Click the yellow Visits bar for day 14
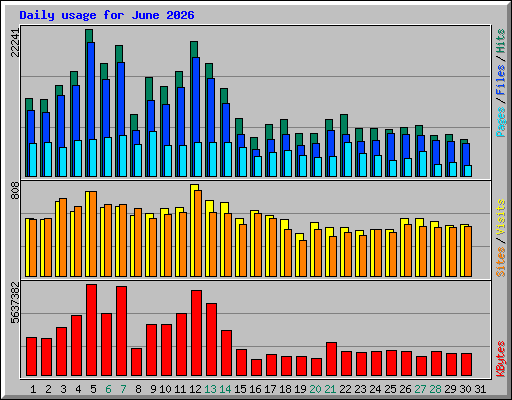Viewport: 512px width, 400px height. [x=222, y=239]
